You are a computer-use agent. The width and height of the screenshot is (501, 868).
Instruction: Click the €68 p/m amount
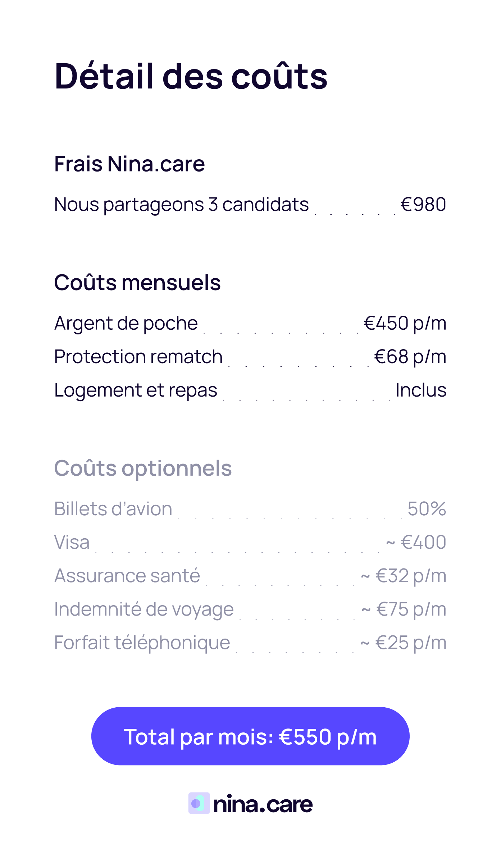coord(410,357)
